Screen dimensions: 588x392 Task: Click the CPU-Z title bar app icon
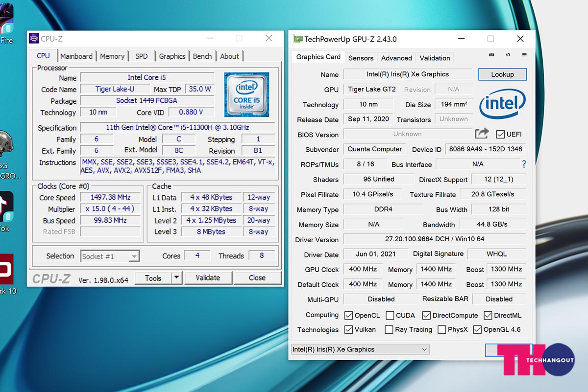coord(34,39)
